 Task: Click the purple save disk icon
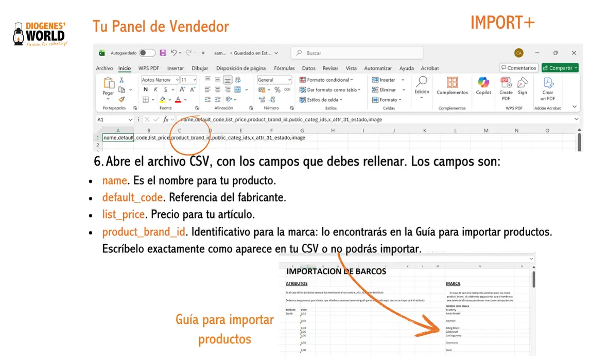pyautogui.click(x=163, y=53)
